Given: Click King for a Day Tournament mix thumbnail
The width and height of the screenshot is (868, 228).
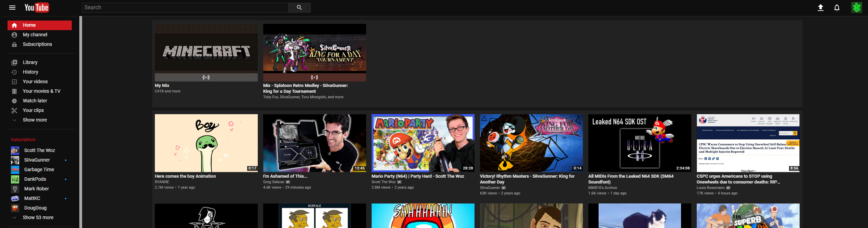Looking at the screenshot, I should 315,53.
